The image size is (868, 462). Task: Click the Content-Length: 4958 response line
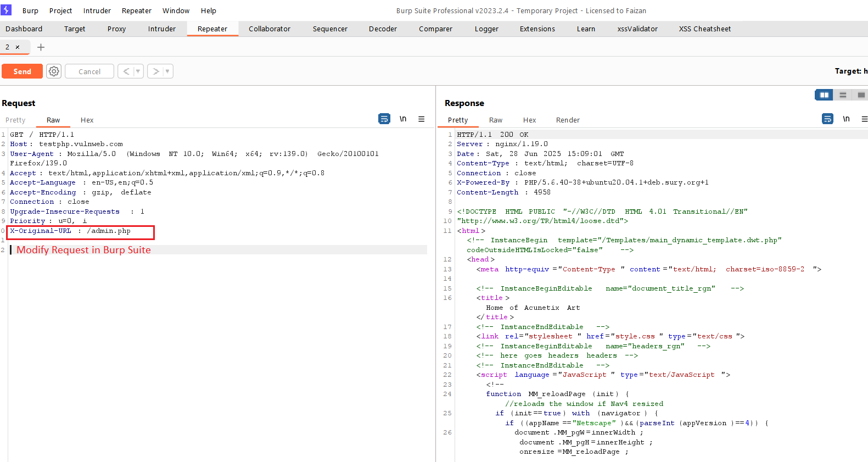click(503, 192)
